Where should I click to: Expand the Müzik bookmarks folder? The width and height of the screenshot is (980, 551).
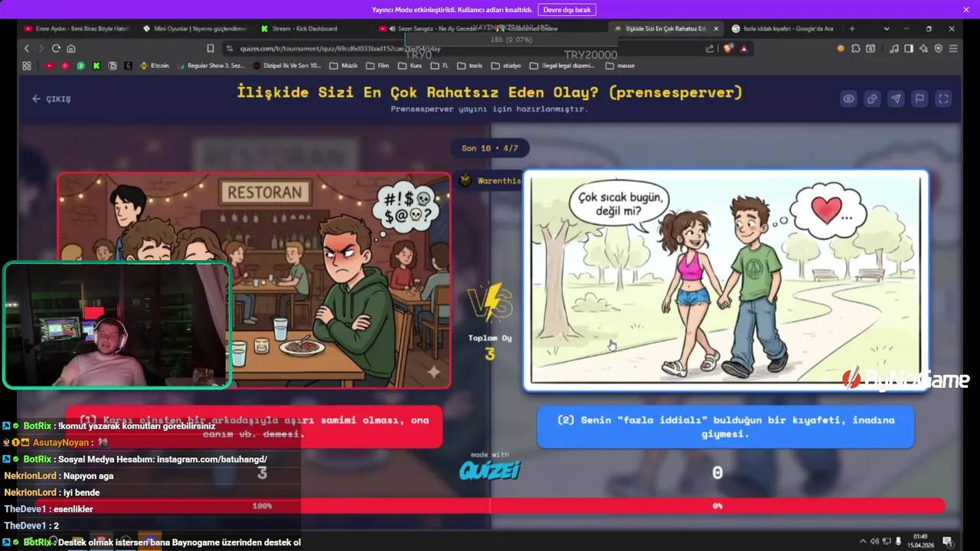tap(344, 66)
